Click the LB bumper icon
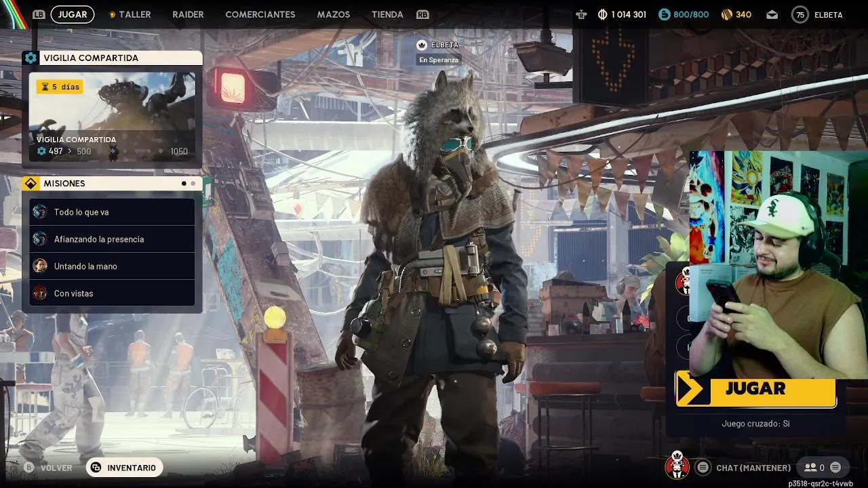 pos(39,14)
